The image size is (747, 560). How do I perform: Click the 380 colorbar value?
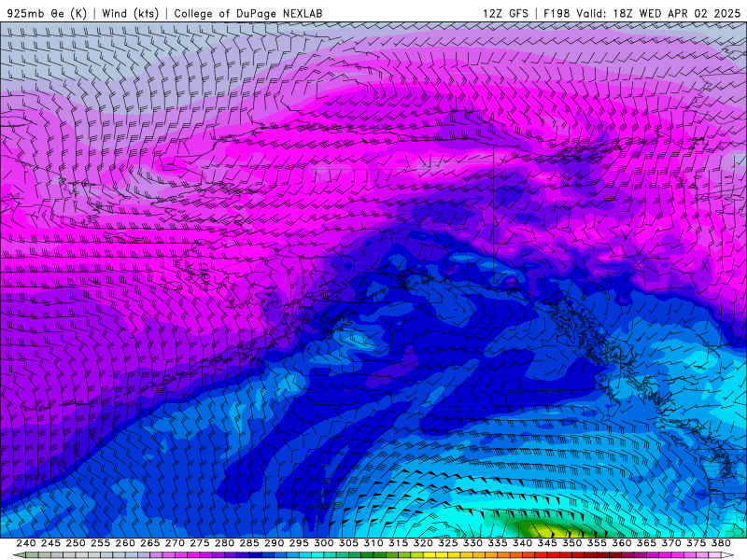pos(721,543)
